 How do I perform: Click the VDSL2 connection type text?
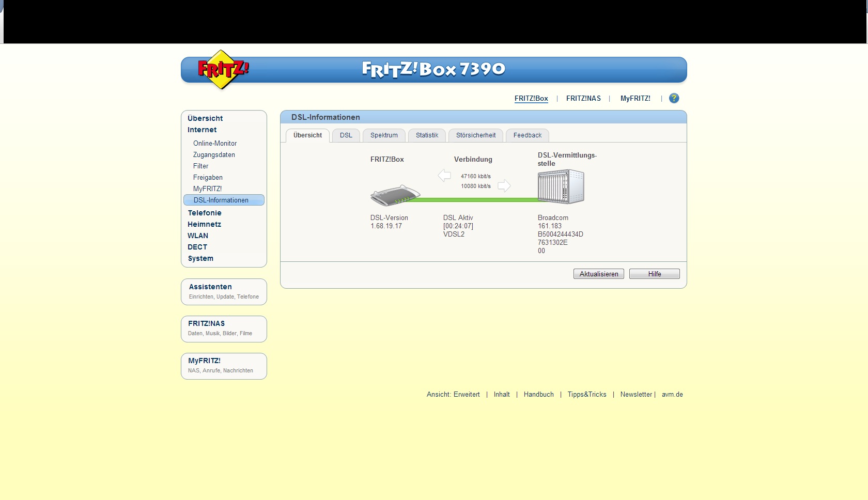(454, 235)
